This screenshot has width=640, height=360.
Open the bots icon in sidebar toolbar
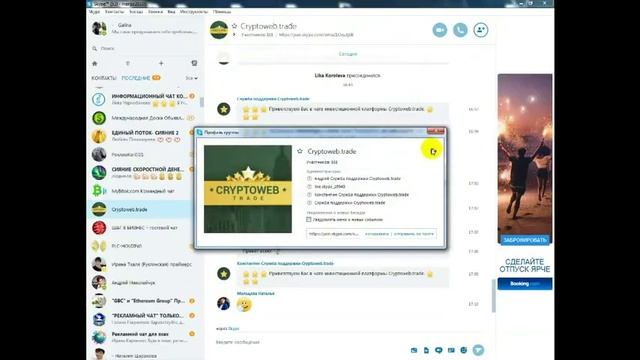coord(194,63)
